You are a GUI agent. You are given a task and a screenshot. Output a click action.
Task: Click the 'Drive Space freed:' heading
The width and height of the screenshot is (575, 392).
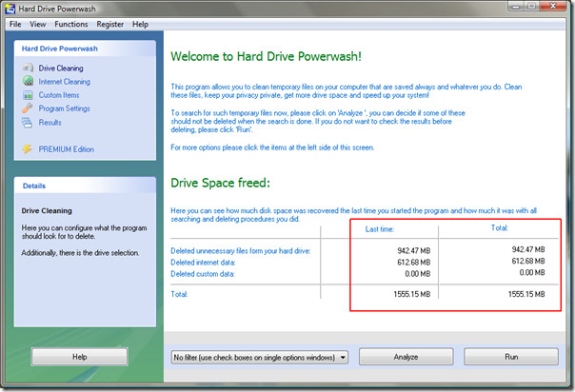click(x=221, y=183)
